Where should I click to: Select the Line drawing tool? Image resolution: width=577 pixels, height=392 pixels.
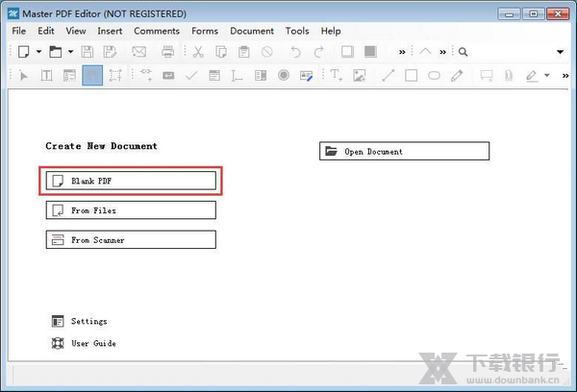(388, 75)
